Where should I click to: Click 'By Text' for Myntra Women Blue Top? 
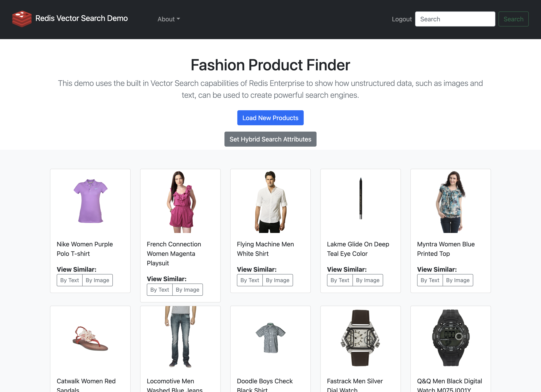coord(430,280)
